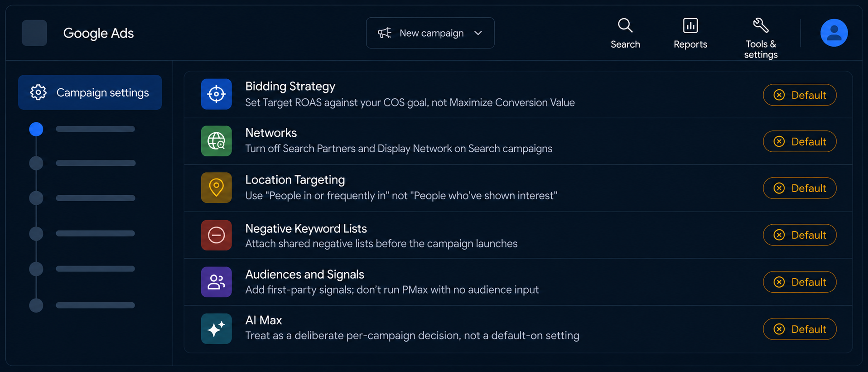Open the Reports chart icon
This screenshot has width=868, height=372.
click(x=690, y=25)
